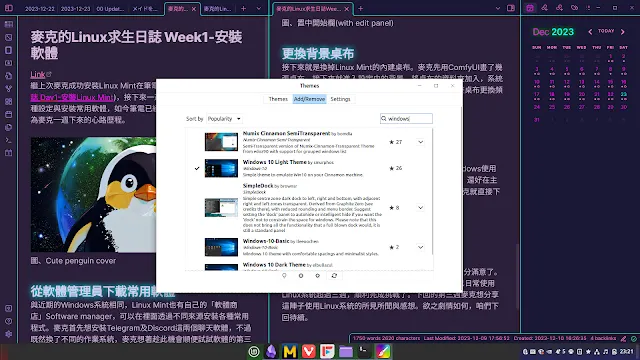Open Obsidian app icon in taskbar
The height and width of the screenshot is (360, 640).
(x=271, y=351)
